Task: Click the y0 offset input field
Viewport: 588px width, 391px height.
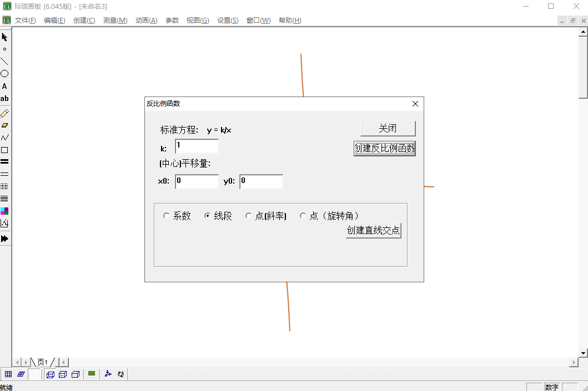Action: (261, 182)
